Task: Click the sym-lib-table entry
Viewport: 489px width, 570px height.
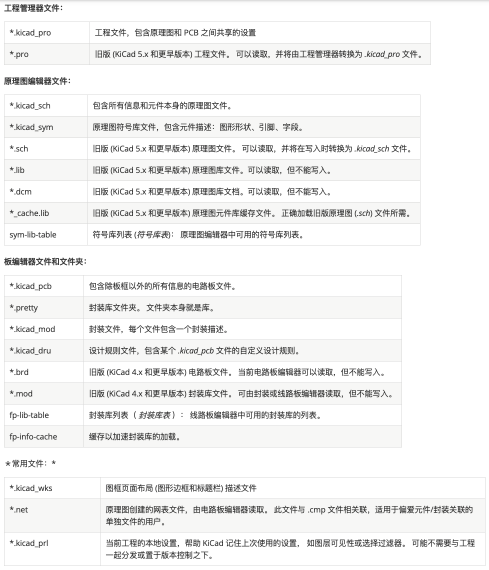Action: click(x=46, y=234)
